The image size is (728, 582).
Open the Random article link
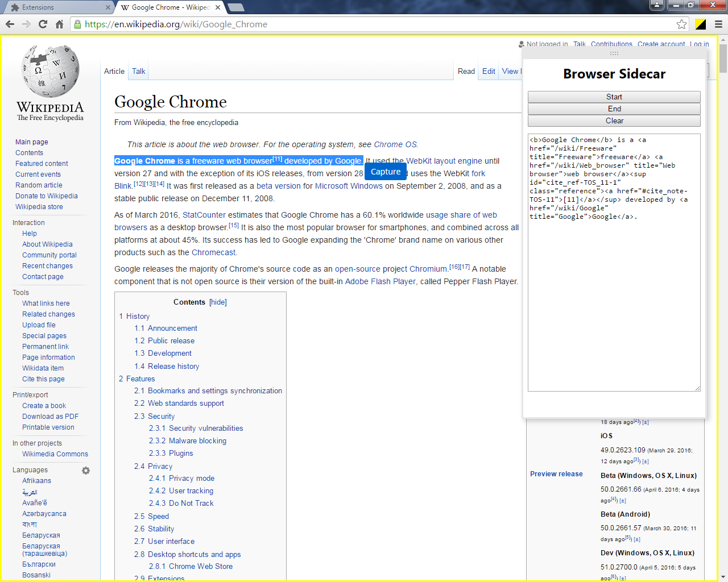tap(39, 185)
